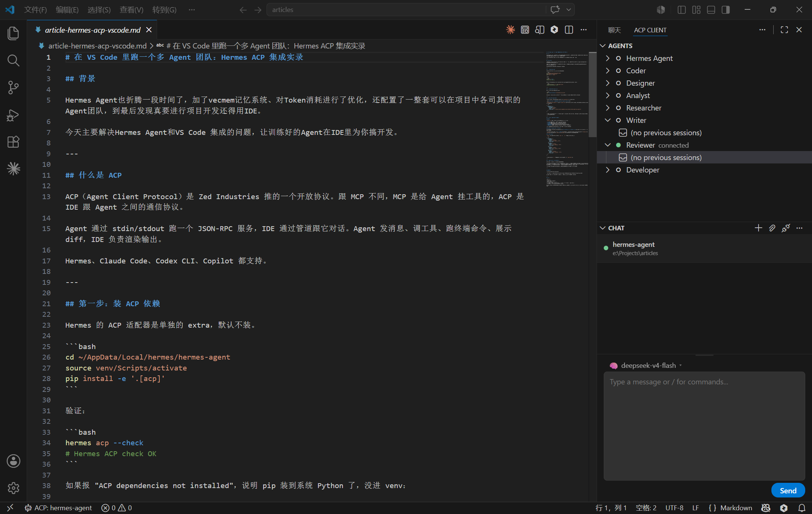Open notifications bell in status bar
The height and width of the screenshot is (514, 812).
click(x=802, y=508)
